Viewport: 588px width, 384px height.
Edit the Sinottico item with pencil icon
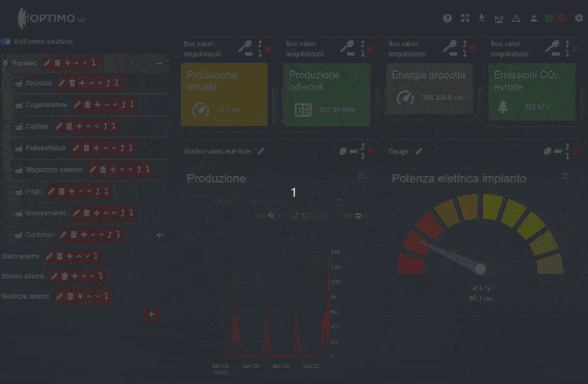(62, 83)
